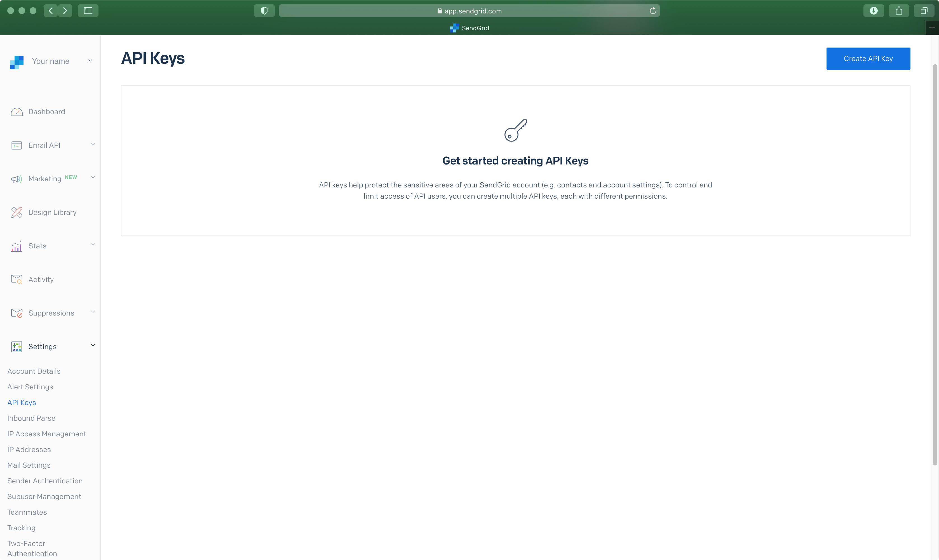Open Tracking settings
The image size is (939, 560).
pyautogui.click(x=22, y=528)
